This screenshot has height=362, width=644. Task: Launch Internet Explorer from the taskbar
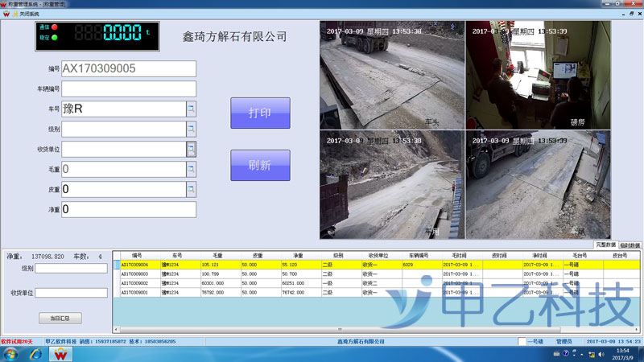(37, 354)
